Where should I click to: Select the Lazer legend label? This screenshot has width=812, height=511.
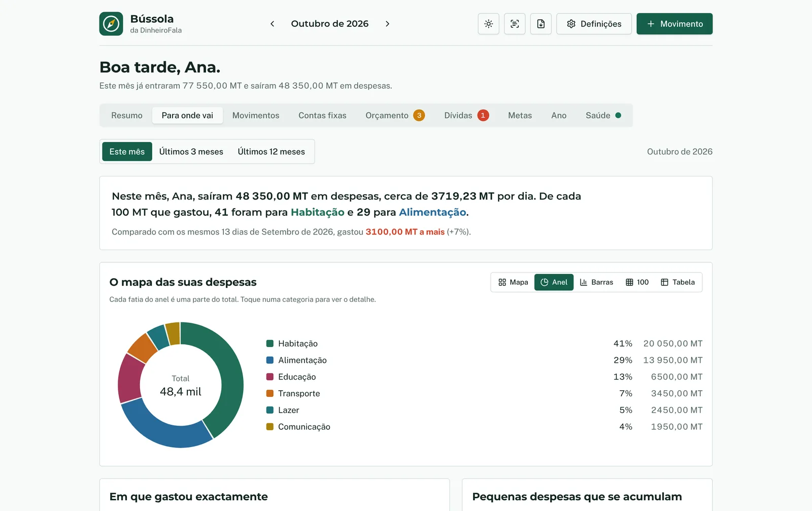pyautogui.click(x=289, y=410)
